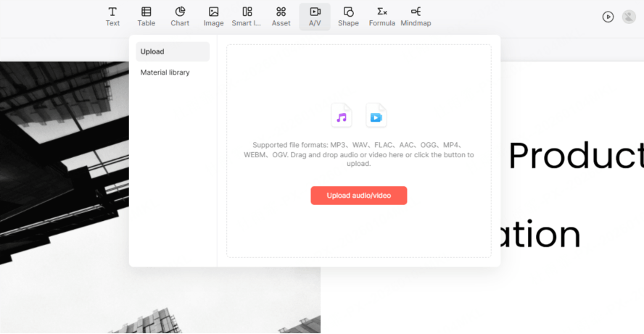Click the "Product" title text on slide
The width and height of the screenshot is (644, 334).
574,156
